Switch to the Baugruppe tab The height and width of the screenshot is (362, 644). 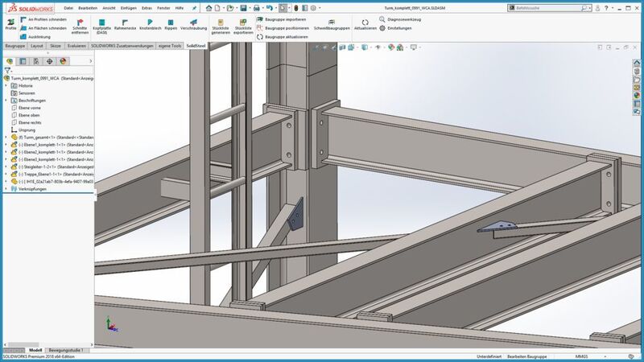[x=15, y=46]
